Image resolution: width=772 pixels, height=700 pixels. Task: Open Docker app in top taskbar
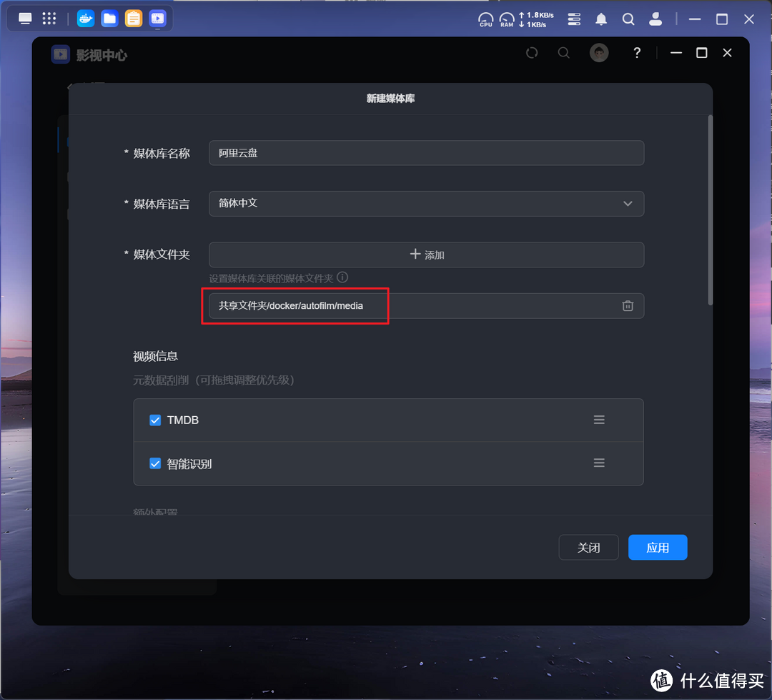[86, 19]
